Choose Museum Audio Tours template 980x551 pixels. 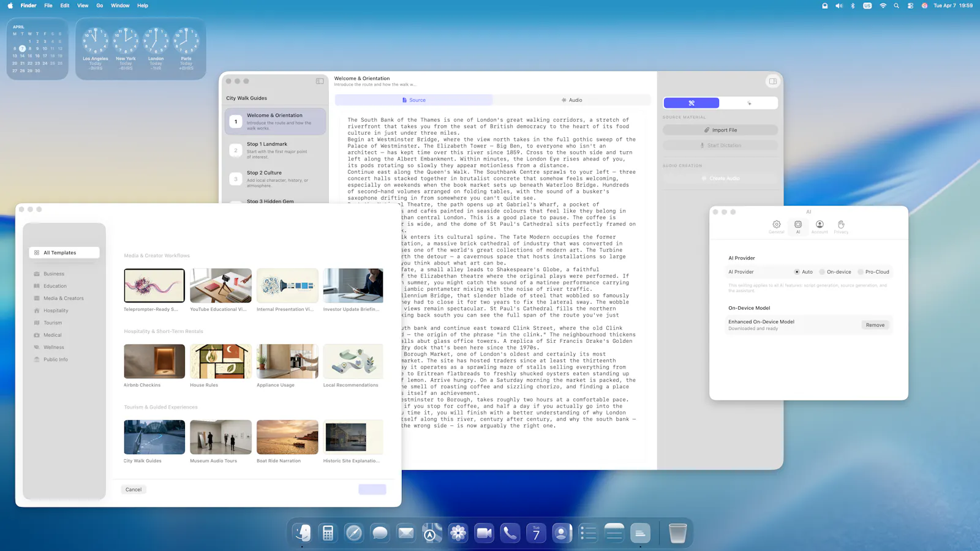pos(221,437)
